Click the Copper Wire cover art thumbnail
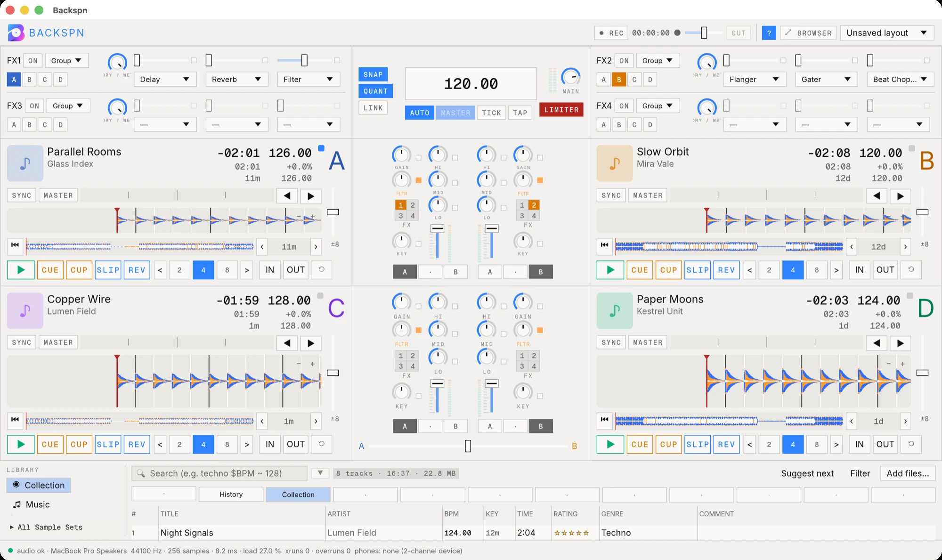942x560 pixels. coord(25,310)
